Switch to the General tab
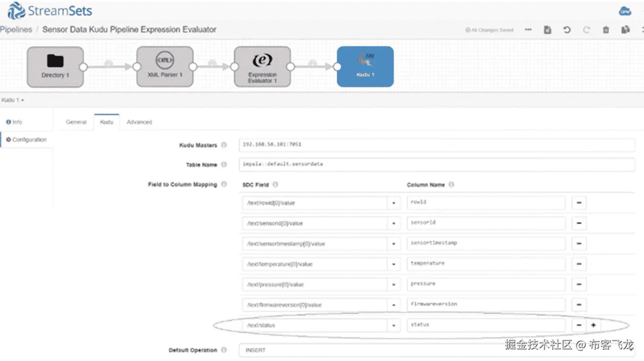 (76, 122)
